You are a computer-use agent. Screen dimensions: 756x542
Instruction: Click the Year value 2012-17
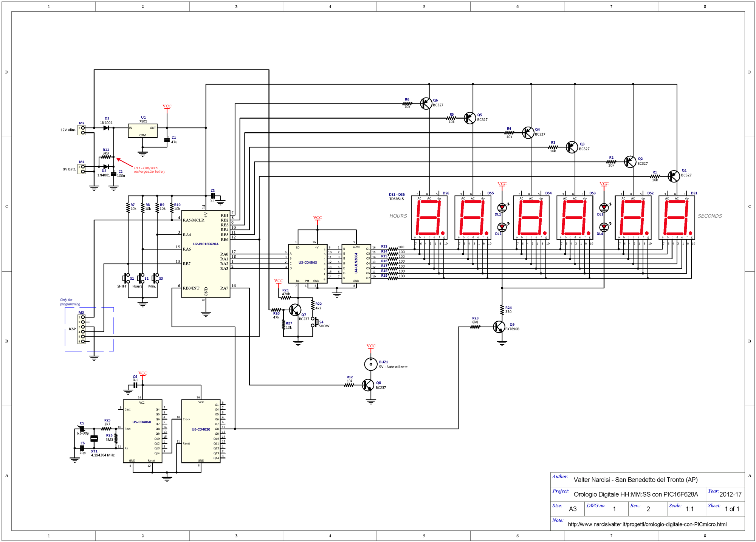[730, 494]
